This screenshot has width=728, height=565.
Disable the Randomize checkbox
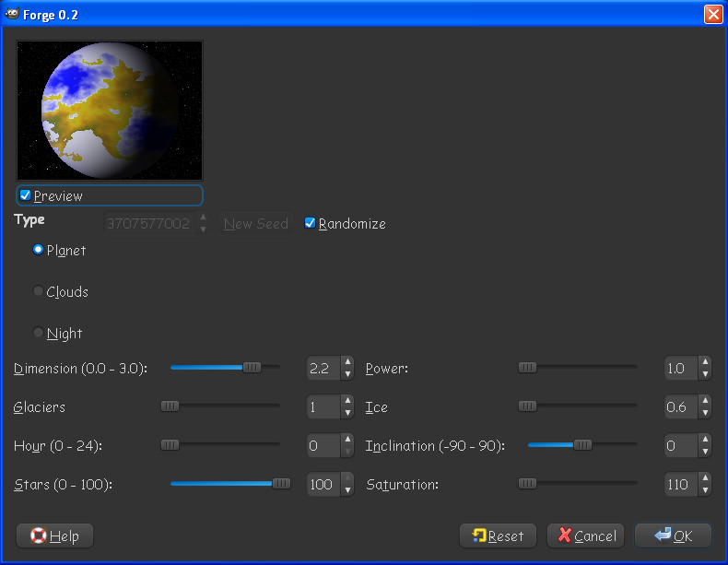[x=311, y=223]
